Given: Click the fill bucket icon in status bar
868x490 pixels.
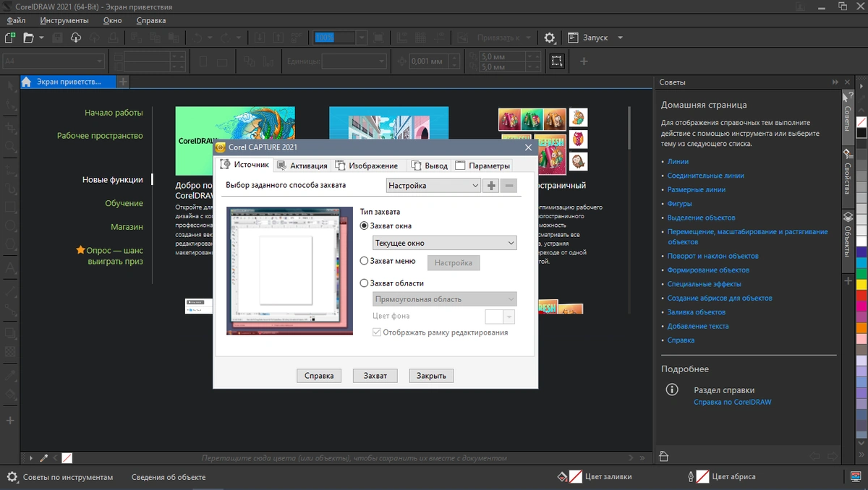Looking at the screenshot, I should [x=561, y=477].
